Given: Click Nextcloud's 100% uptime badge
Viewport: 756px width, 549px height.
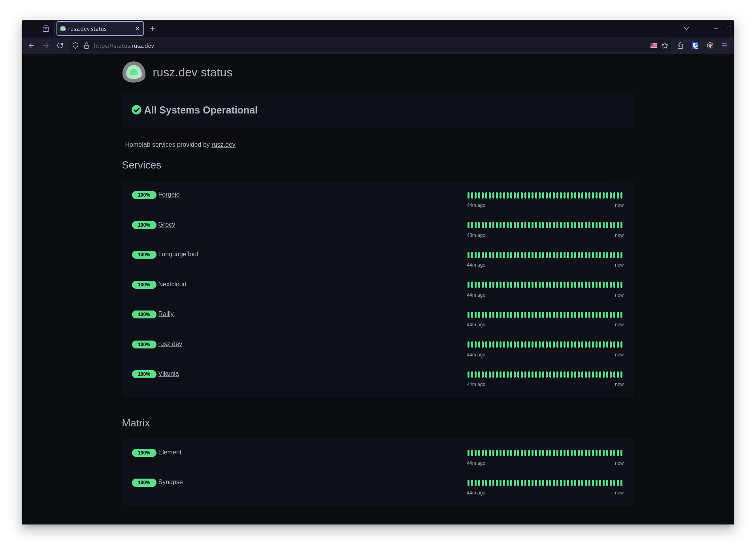Looking at the screenshot, I should 144,285.
